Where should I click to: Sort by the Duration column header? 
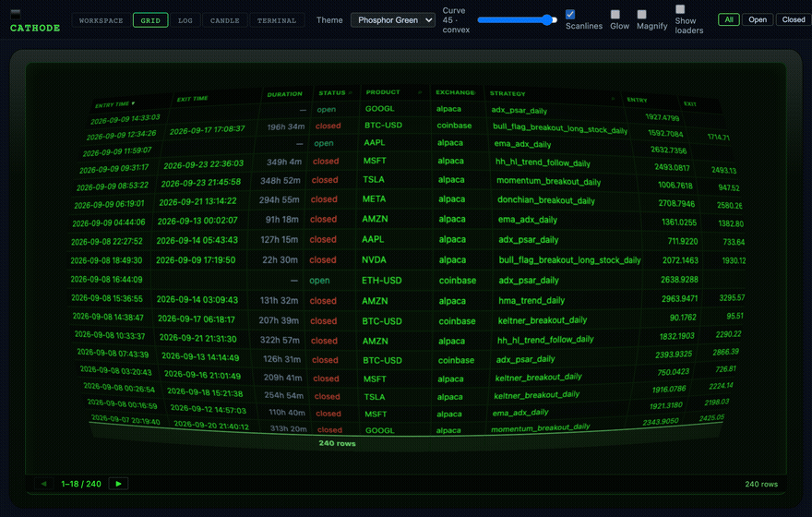[284, 94]
